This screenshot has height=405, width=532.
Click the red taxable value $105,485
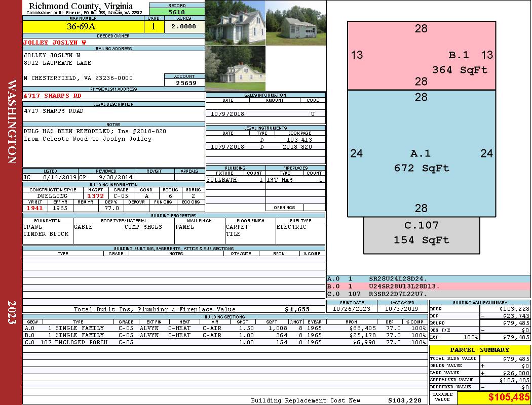click(509, 397)
